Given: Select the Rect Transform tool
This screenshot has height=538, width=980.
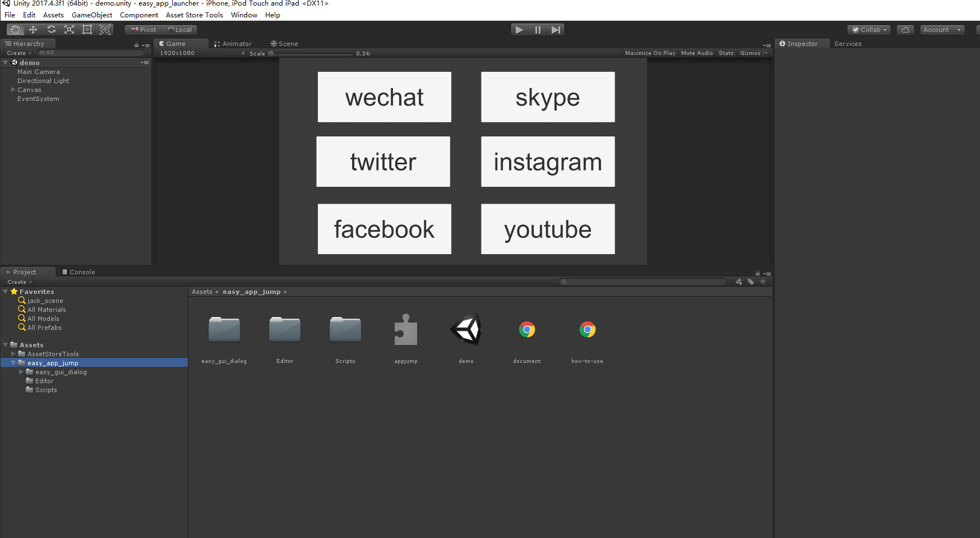Looking at the screenshot, I should pyautogui.click(x=87, y=29).
